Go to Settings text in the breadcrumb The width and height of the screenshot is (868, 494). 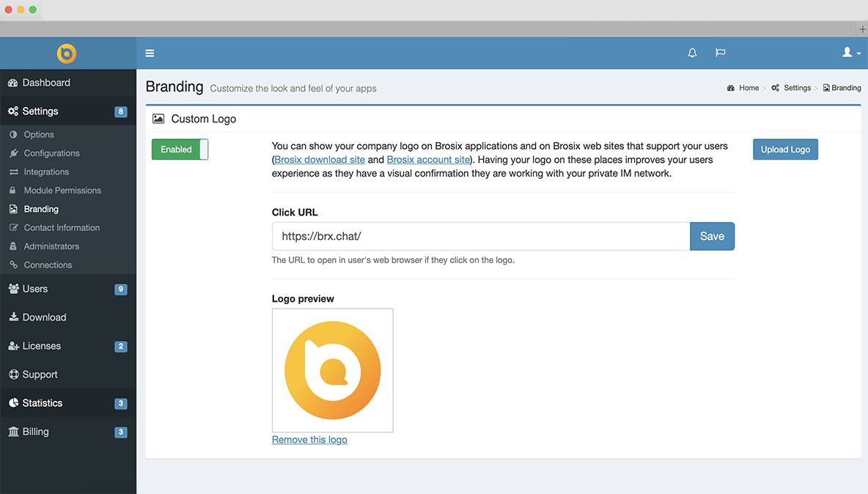click(x=797, y=88)
